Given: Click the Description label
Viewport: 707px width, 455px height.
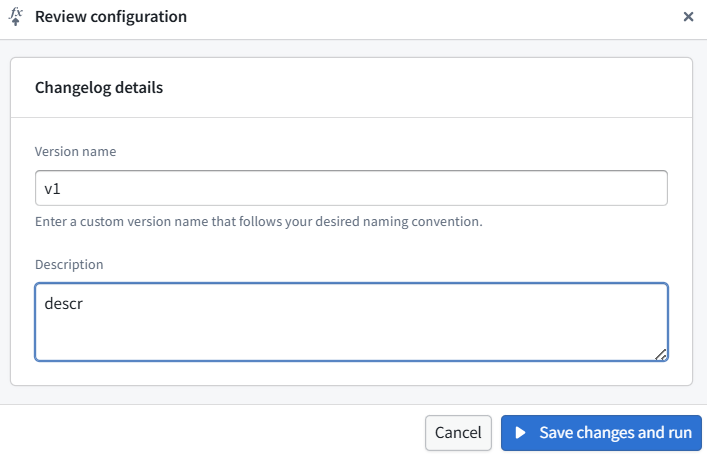Looking at the screenshot, I should pos(69,264).
